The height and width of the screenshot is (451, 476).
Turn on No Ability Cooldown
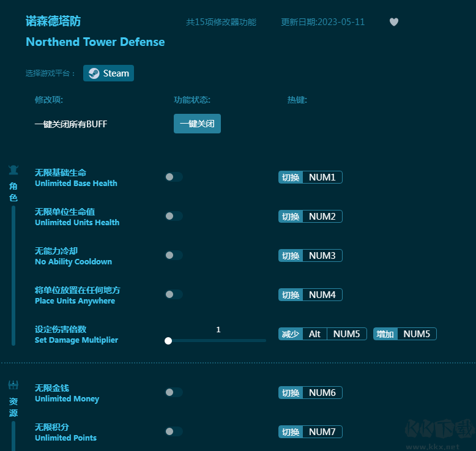[x=173, y=256]
